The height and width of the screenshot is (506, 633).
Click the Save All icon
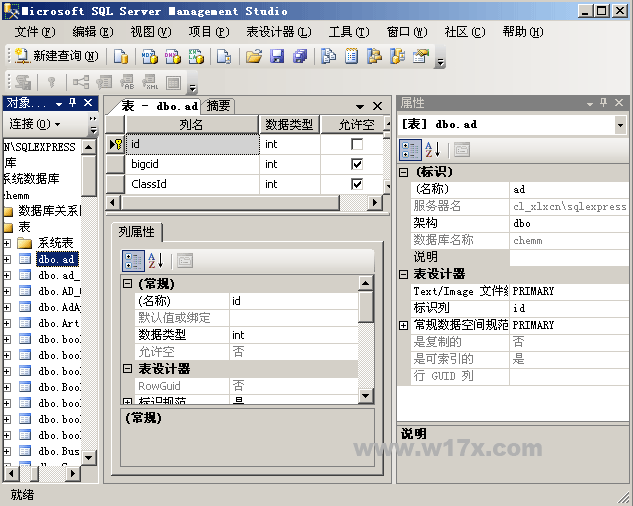click(x=300, y=56)
